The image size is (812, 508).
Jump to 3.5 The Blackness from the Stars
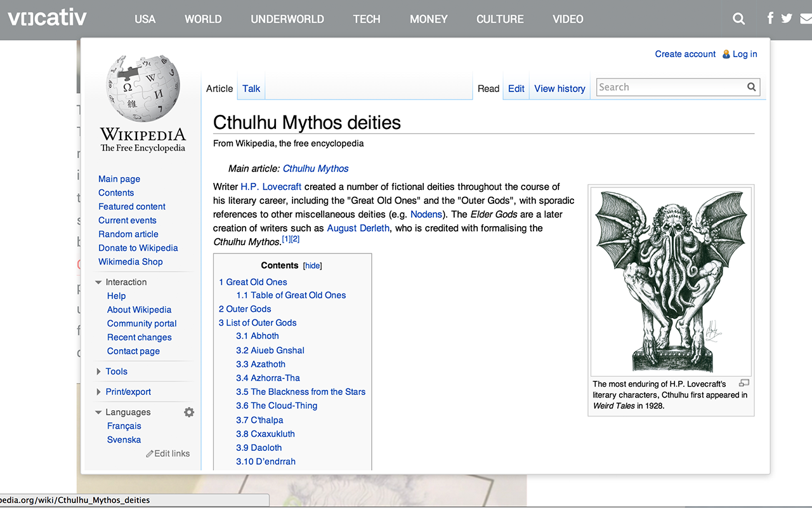coord(301,392)
